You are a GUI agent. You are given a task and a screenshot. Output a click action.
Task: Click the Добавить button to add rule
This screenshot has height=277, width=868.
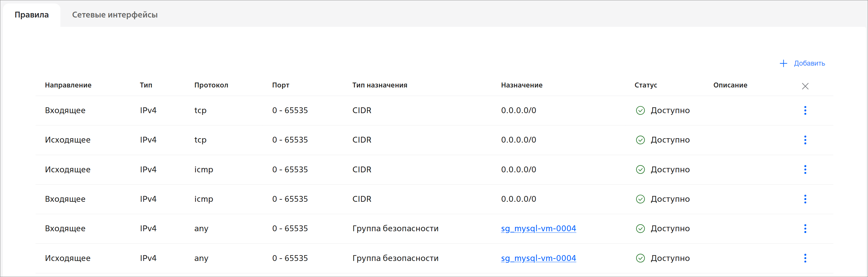[809, 63]
